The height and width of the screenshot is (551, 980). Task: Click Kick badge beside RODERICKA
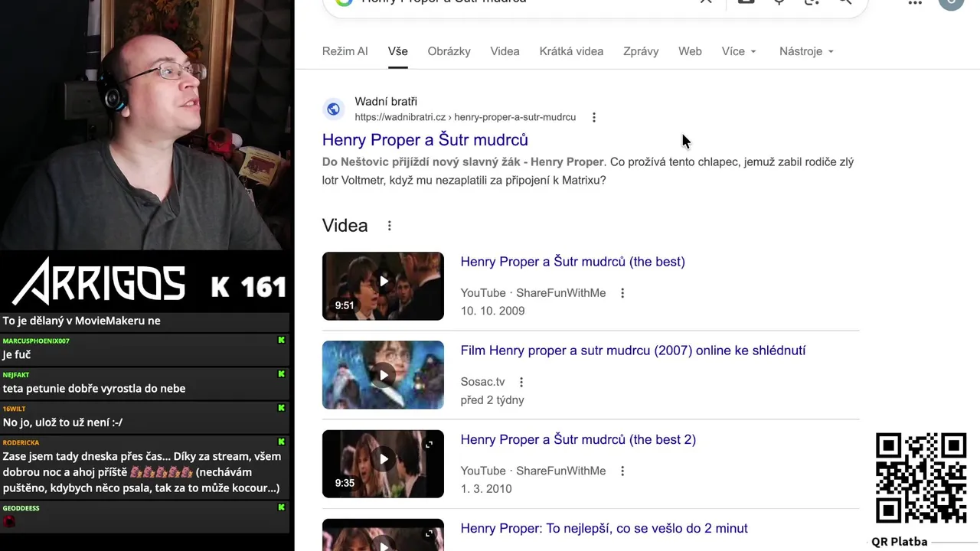[x=281, y=442]
